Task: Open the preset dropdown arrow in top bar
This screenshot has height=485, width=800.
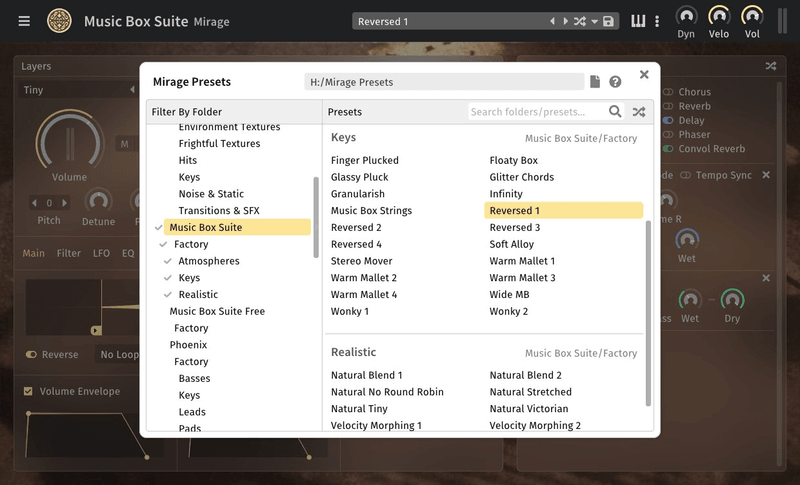Action: [x=594, y=22]
